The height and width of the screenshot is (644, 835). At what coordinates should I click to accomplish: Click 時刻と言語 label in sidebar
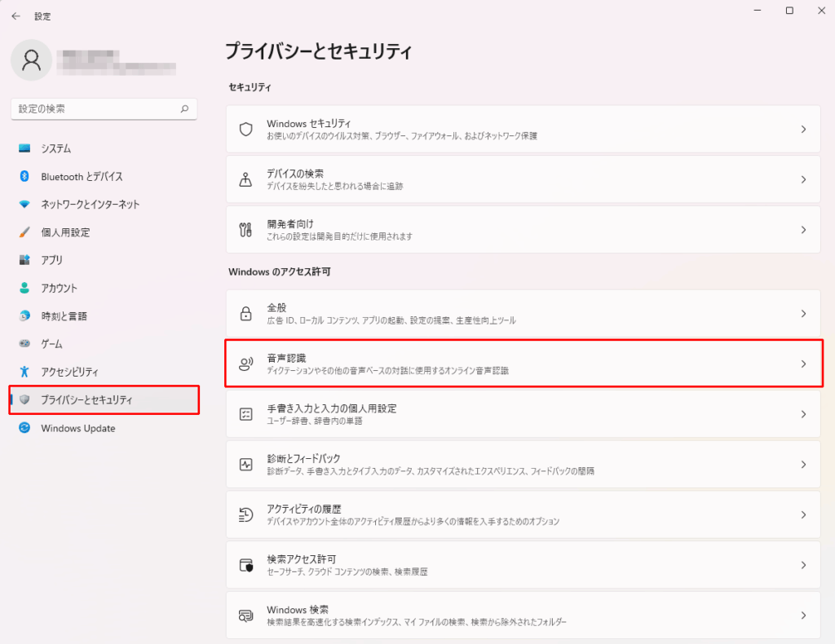pos(64,316)
